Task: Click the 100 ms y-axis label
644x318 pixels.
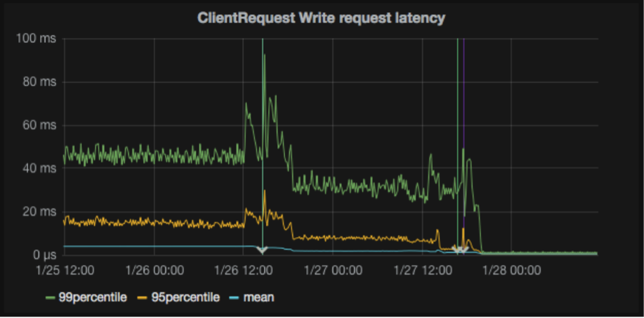Action: click(36, 39)
